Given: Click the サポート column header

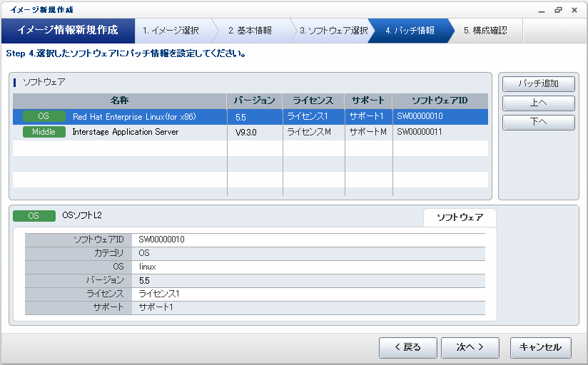Looking at the screenshot, I should tap(368, 101).
